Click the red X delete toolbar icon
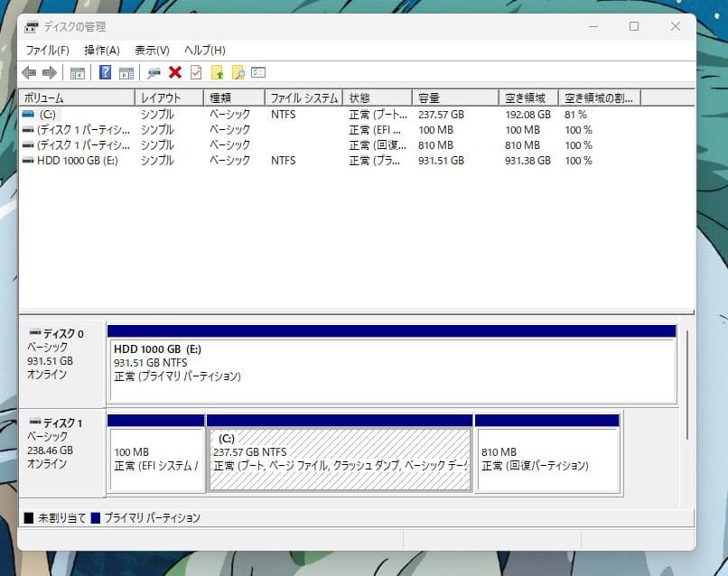Viewport: 728px width, 576px height. pyautogui.click(x=175, y=72)
